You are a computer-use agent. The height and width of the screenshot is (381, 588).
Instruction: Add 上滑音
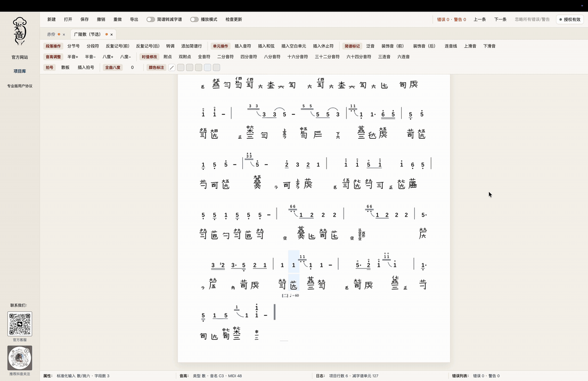tap(470, 46)
